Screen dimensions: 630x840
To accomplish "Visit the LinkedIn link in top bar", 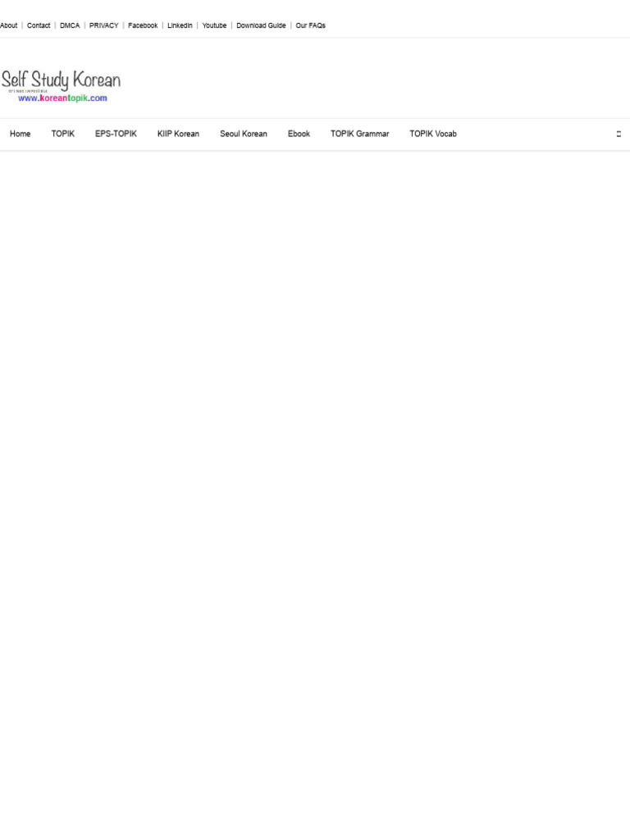I will tap(180, 25).
